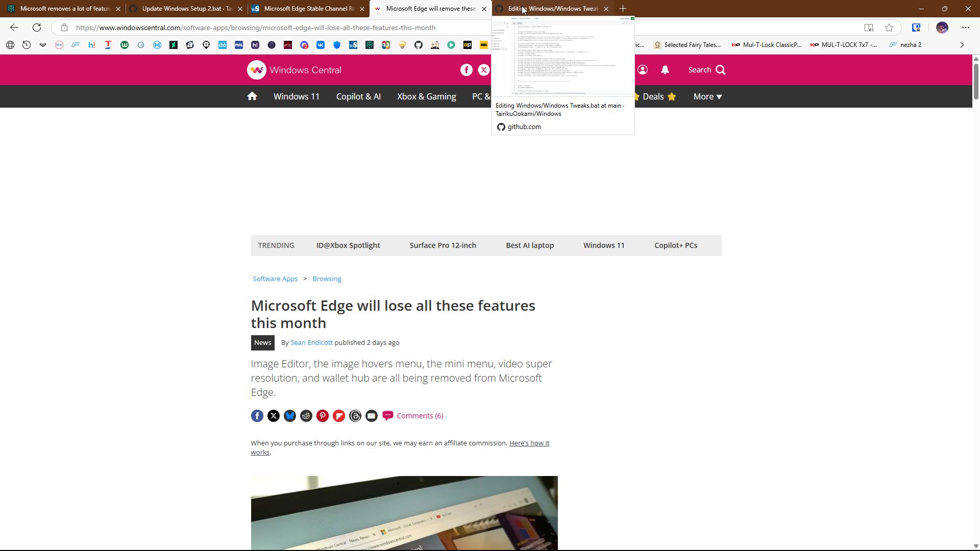980x551 pixels.
Task: Open the Windows Central account icon
Action: pyautogui.click(x=643, y=70)
